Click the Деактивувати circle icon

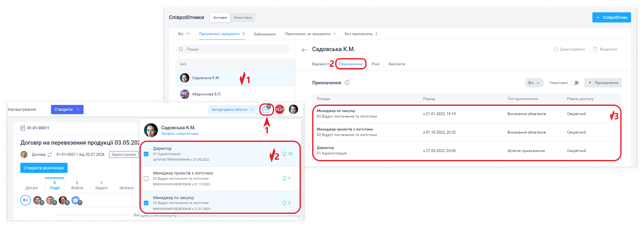point(556,49)
